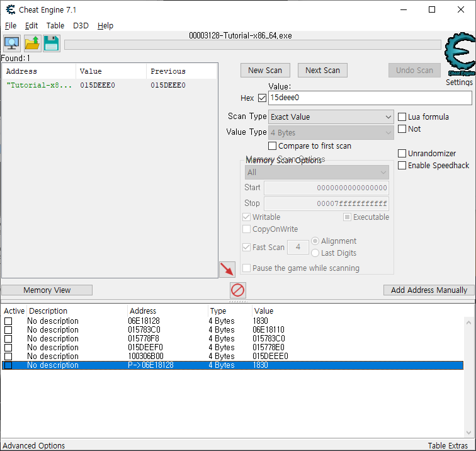Viewport: 476px width, 451px height.
Task: Click Add Address Manually
Action: pyautogui.click(x=429, y=290)
